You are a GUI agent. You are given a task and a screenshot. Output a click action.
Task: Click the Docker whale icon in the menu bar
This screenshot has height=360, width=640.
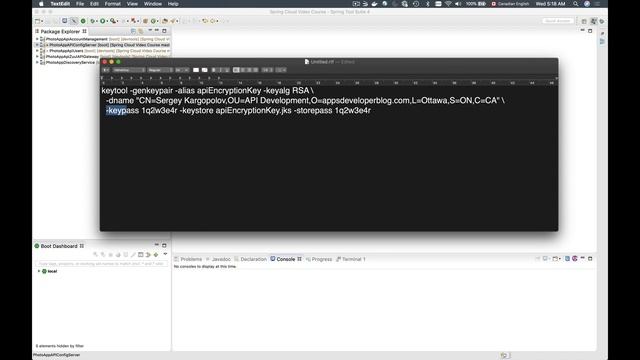[374, 4]
